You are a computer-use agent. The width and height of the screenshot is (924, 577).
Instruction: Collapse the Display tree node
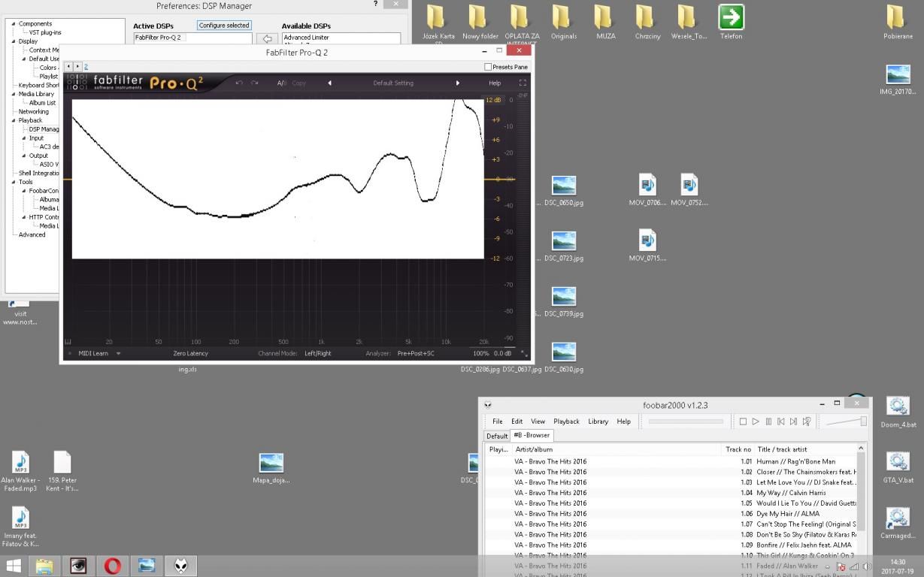point(13,41)
